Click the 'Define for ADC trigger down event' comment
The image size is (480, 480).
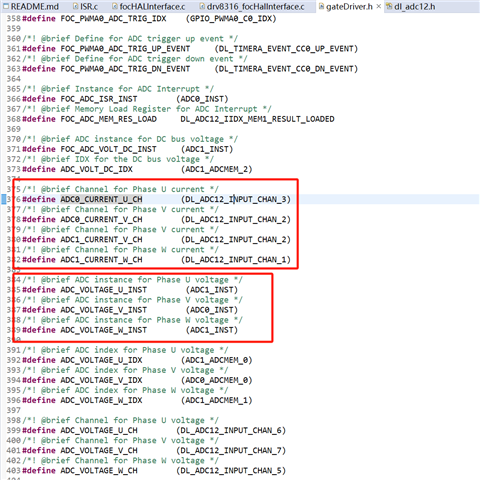point(135,59)
